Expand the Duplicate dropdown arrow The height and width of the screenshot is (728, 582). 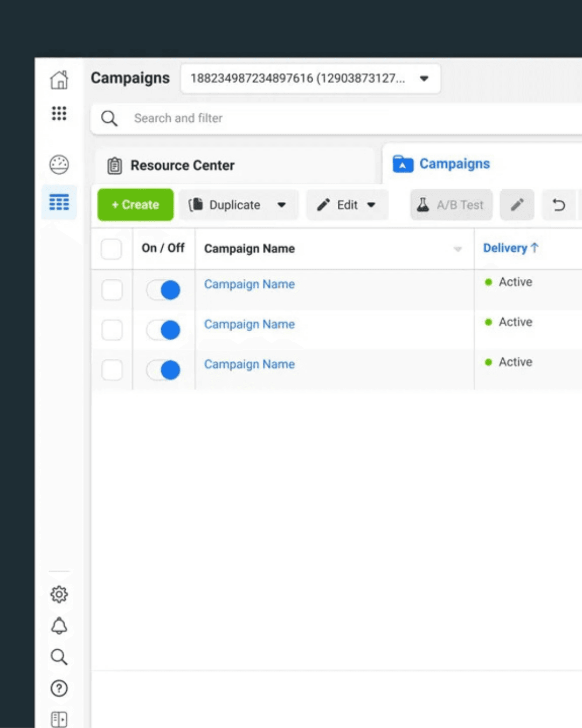tap(281, 205)
